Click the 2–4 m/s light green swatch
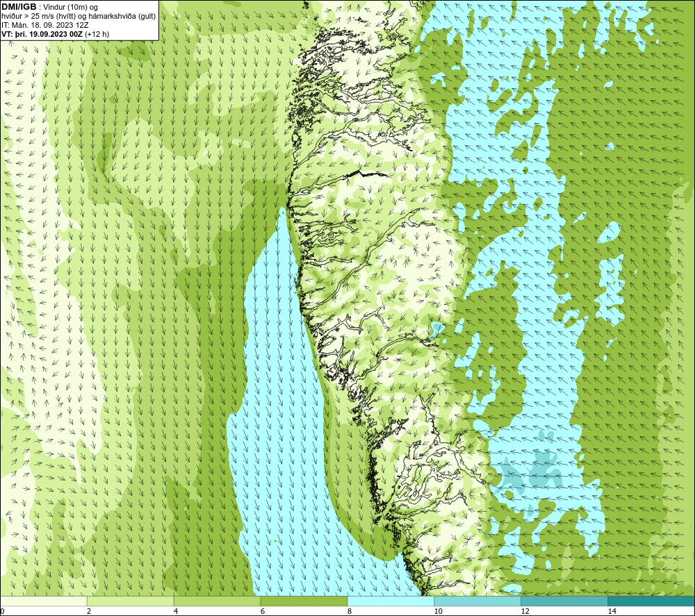 [130, 601]
